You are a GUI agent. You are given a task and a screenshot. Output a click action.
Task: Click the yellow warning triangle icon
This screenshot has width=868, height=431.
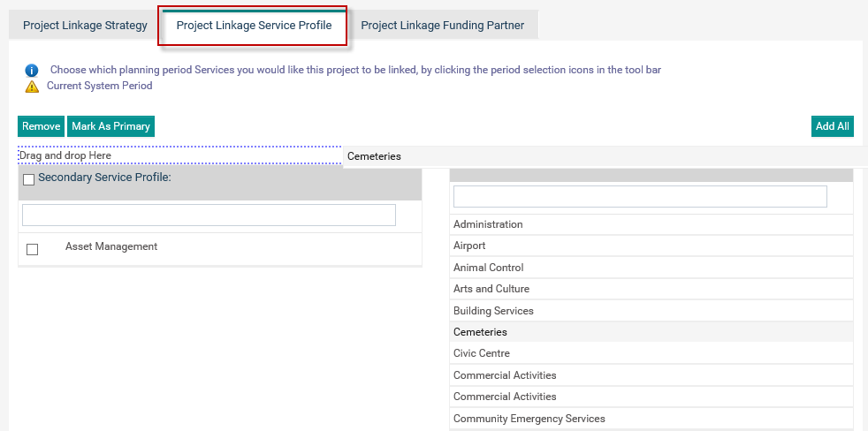click(x=32, y=87)
